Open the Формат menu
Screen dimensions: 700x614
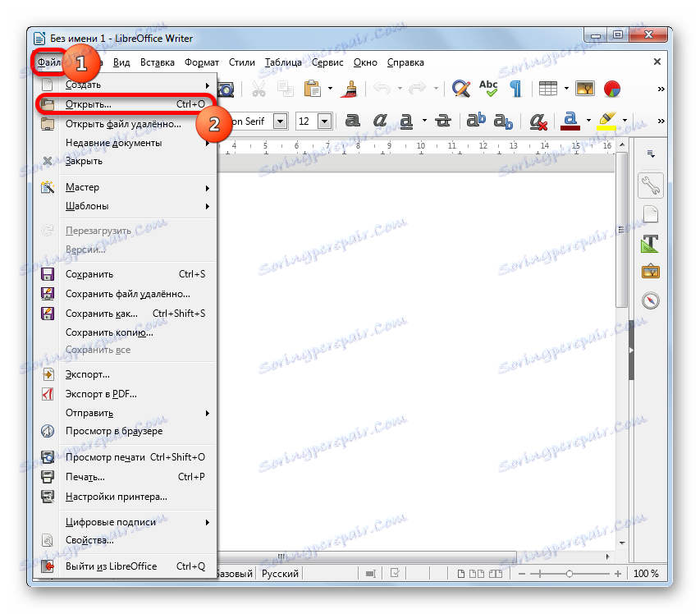[201, 62]
